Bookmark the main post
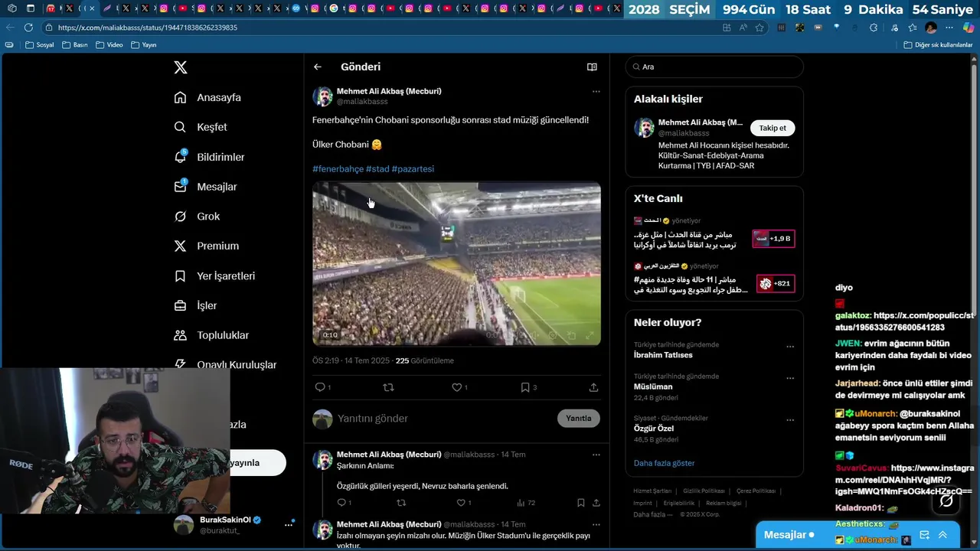 pos(525,387)
